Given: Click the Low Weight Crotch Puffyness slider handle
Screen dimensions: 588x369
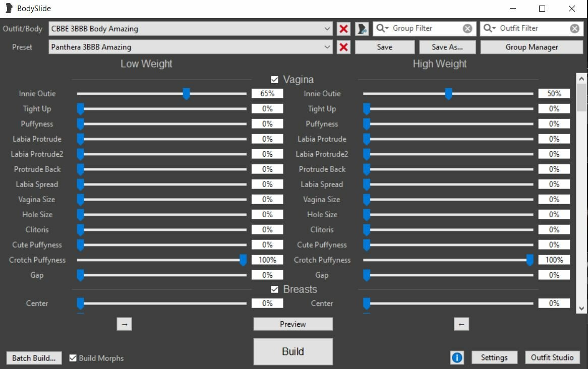Looking at the screenshot, I should coord(243,260).
